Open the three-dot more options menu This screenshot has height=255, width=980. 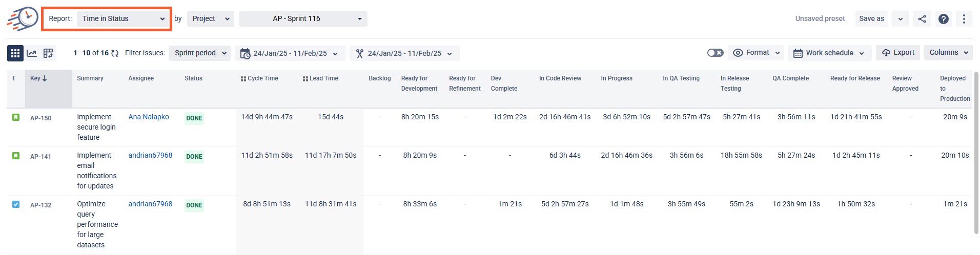[964, 19]
